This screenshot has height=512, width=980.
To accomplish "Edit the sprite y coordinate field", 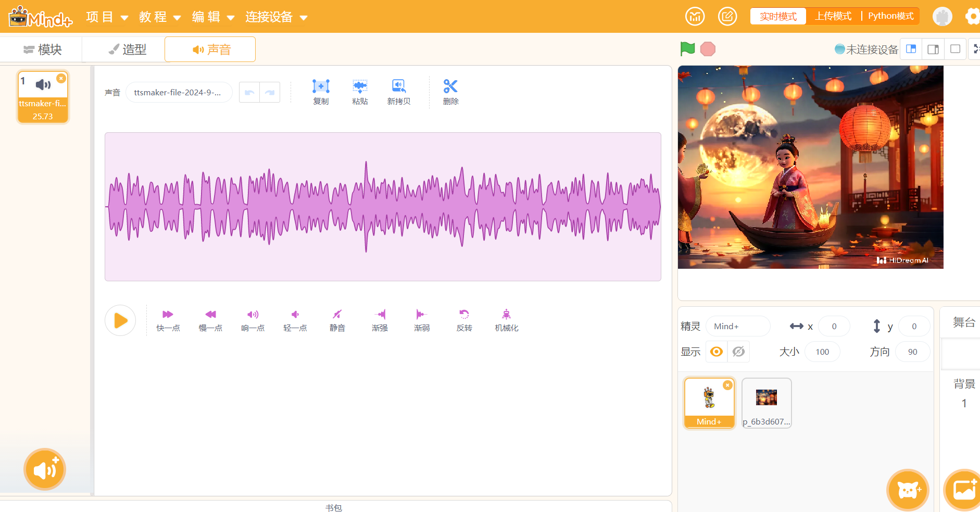I will pos(914,326).
